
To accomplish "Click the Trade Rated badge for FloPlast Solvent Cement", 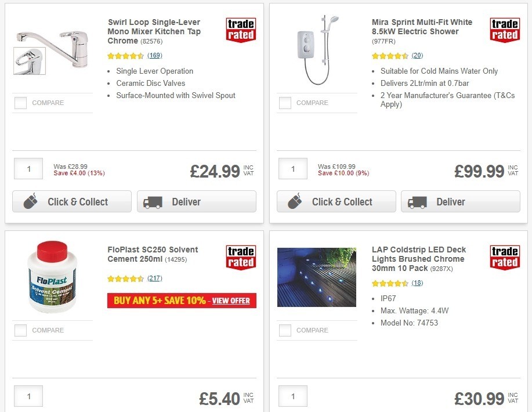I will 240,257.
